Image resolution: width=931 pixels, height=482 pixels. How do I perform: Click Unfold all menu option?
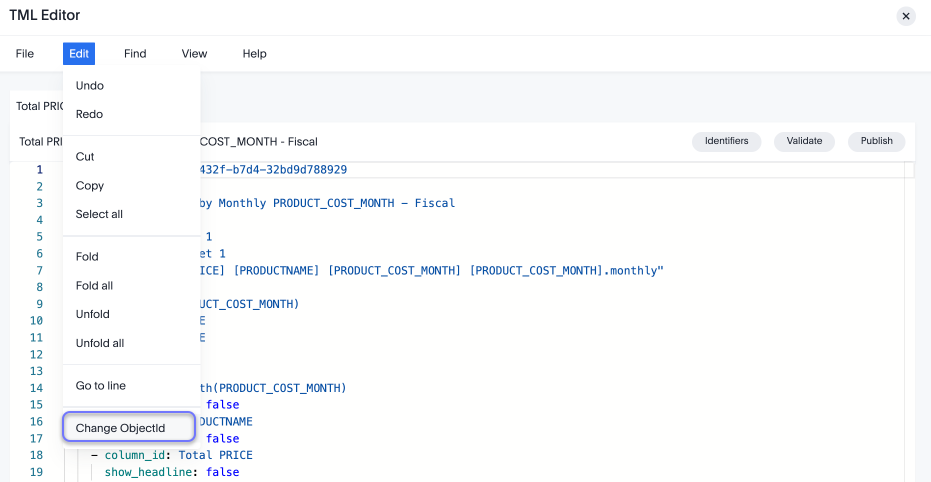(x=100, y=344)
